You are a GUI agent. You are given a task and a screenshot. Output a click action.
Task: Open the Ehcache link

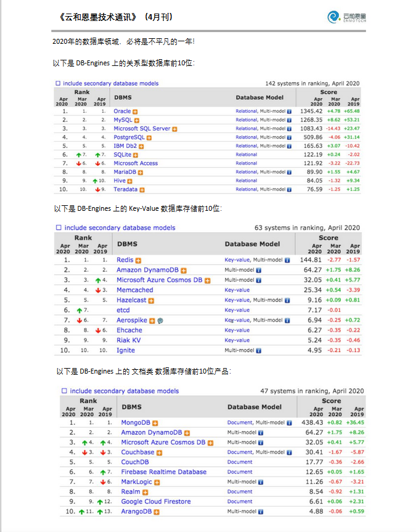[129, 330]
